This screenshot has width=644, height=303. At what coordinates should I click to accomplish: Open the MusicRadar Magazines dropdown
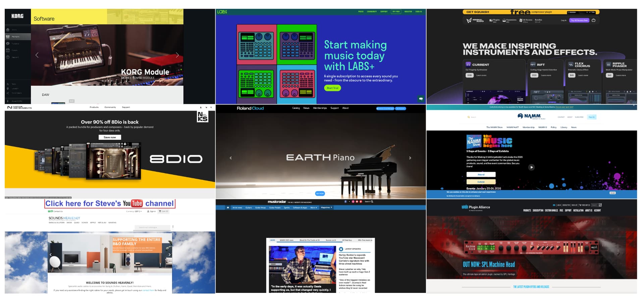tap(326, 208)
